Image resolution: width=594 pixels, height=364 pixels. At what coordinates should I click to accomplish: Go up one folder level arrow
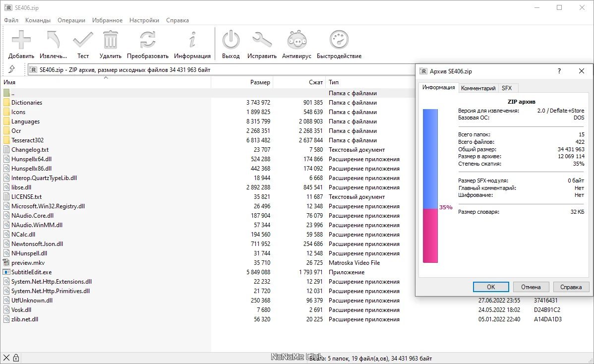[12, 70]
